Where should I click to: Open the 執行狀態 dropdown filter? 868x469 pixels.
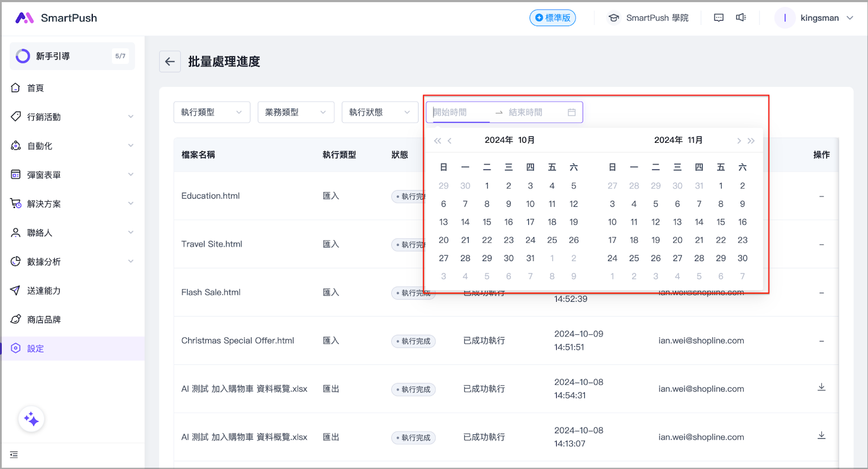[x=380, y=112]
